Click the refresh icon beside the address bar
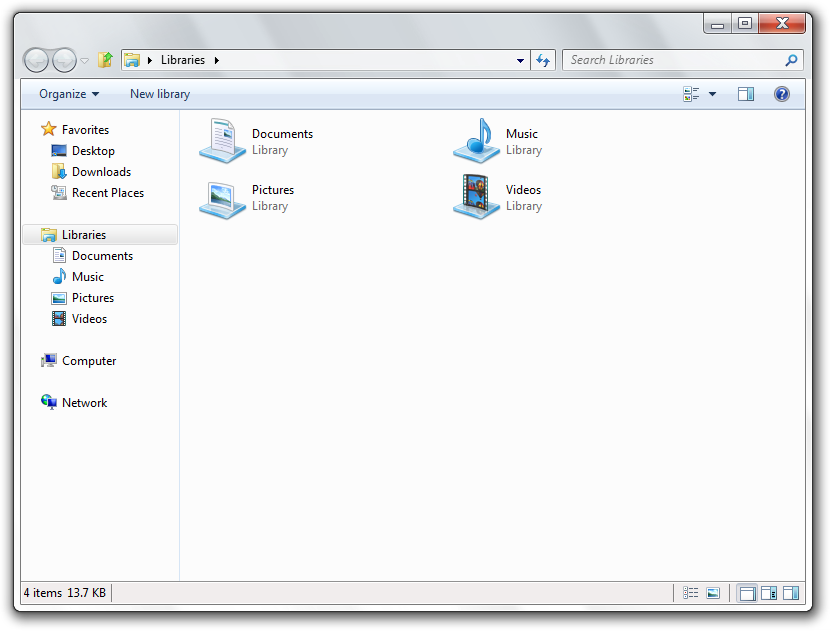 [x=543, y=60]
